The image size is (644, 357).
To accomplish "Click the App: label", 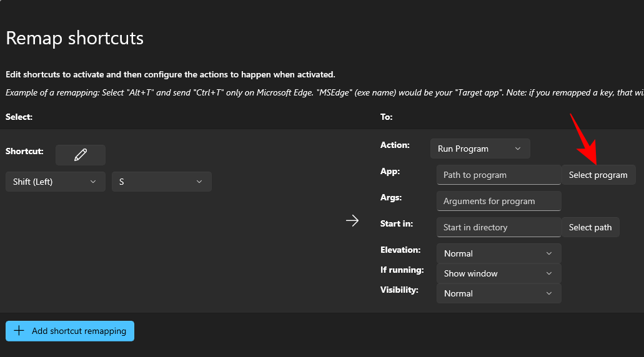I will [x=390, y=171].
